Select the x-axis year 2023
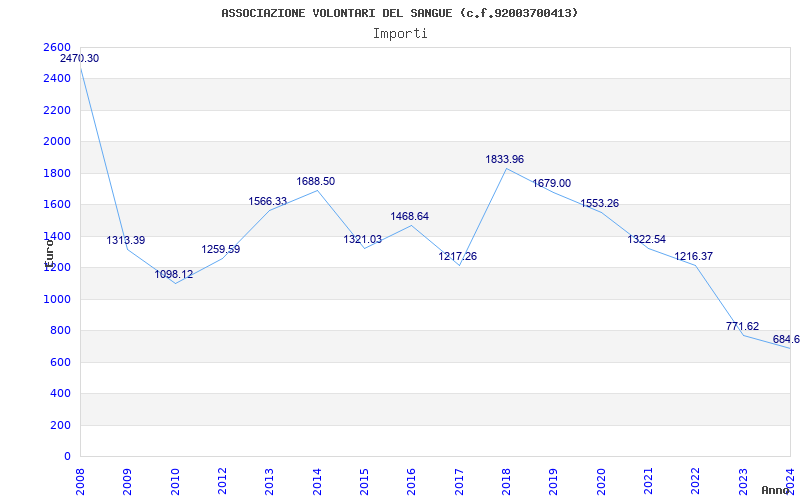800x500 pixels. coord(743,482)
